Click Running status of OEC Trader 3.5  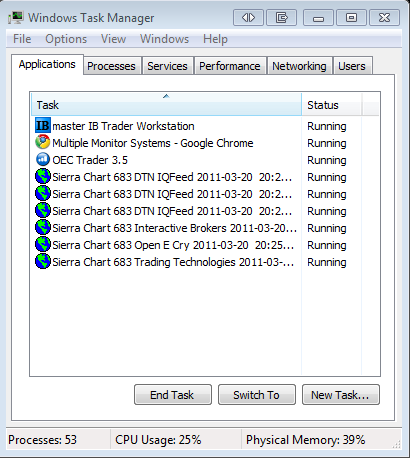327,160
